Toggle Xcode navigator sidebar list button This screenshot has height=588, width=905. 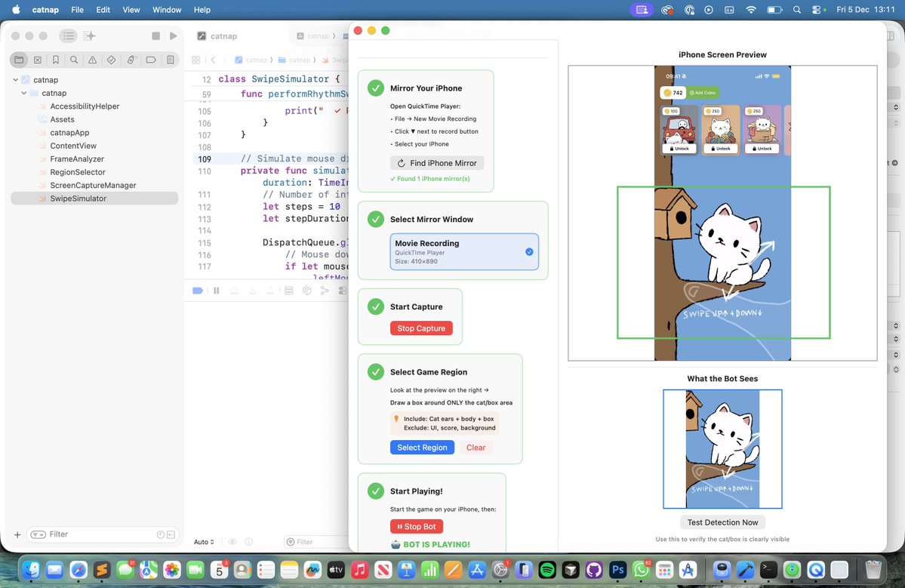coord(68,35)
